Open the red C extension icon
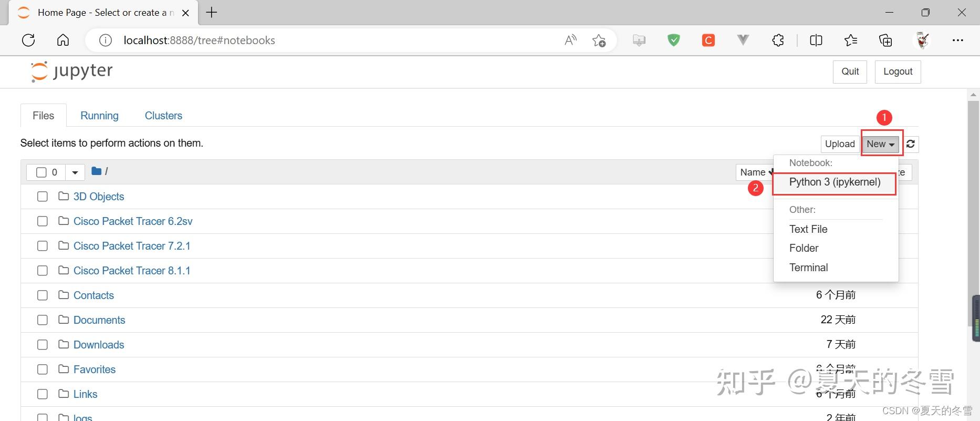 pos(708,40)
